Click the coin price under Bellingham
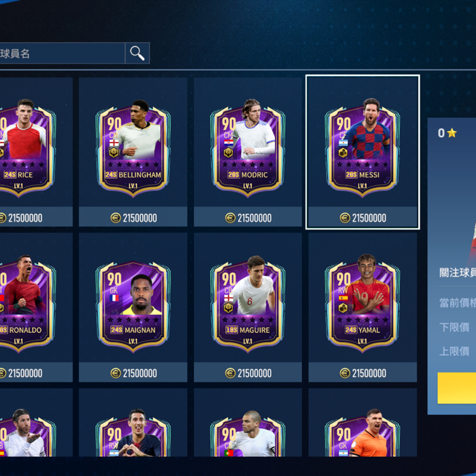Image resolution: width=476 pixels, height=476 pixels. 134,218
